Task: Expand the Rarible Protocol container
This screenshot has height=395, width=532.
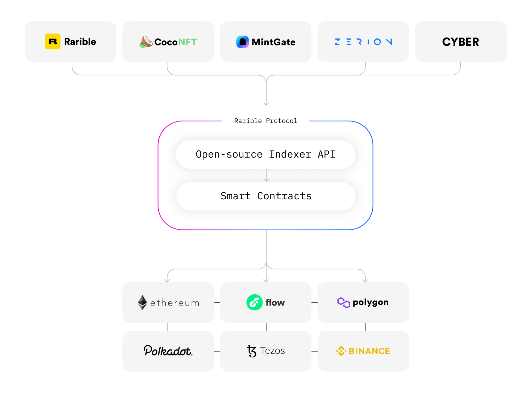Action: (x=265, y=120)
